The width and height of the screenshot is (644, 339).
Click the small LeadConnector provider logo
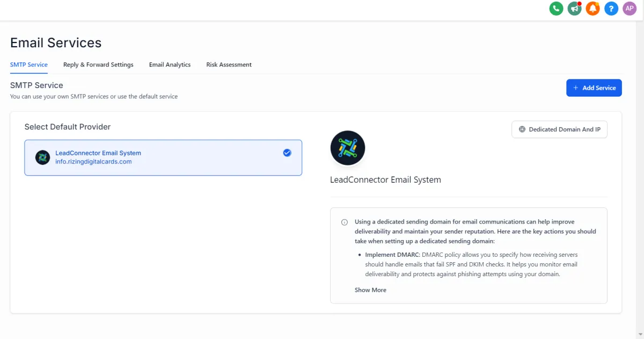[42, 157]
